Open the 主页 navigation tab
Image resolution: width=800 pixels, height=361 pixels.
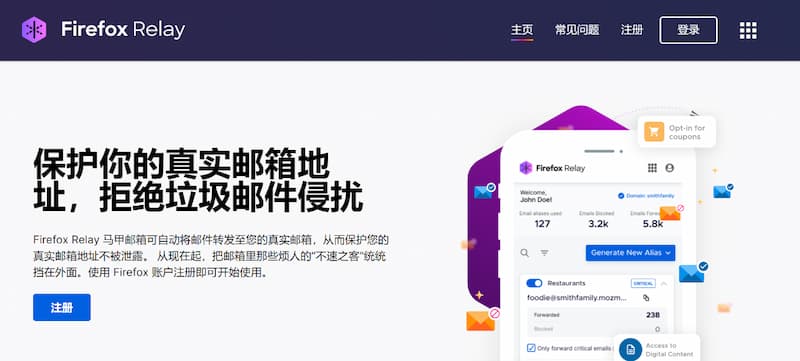point(522,30)
